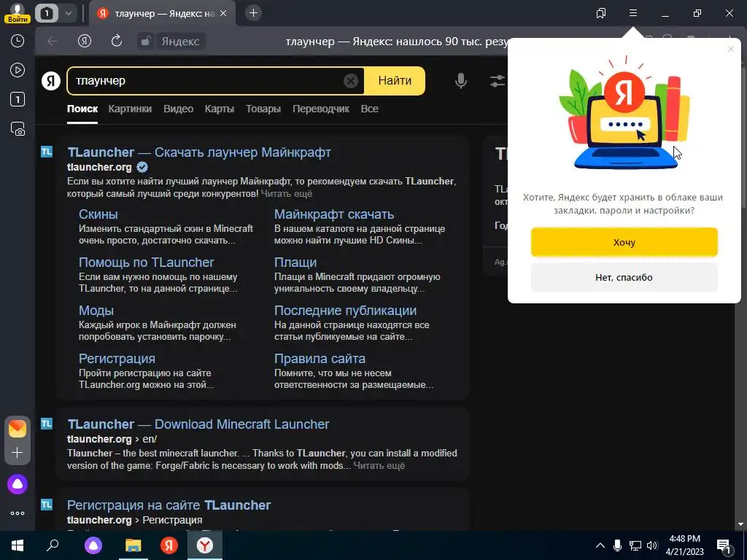Viewport: 747px width, 560px height.
Task: Open the Последние публикации sitelink
Action: [345, 311]
